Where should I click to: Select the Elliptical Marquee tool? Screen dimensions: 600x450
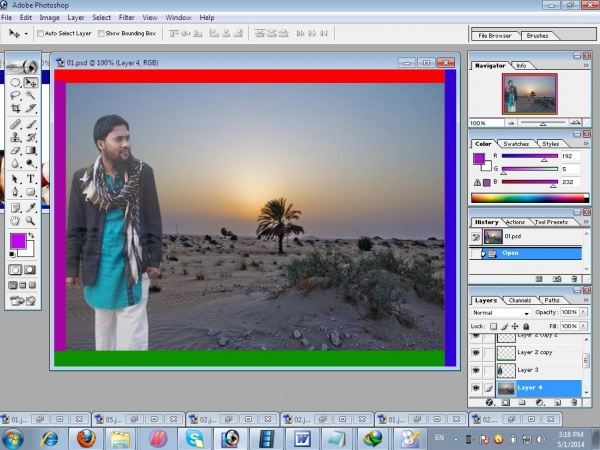[15, 83]
